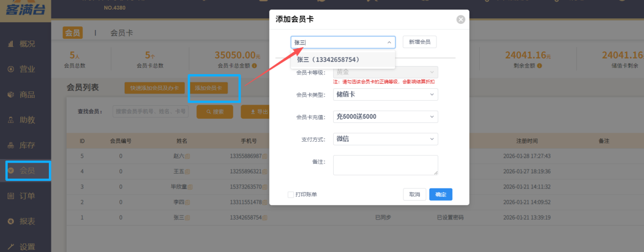Click timestamp 2026-01-27 18:19:36
Viewport: 644px width, 252px height.
pos(526,172)
